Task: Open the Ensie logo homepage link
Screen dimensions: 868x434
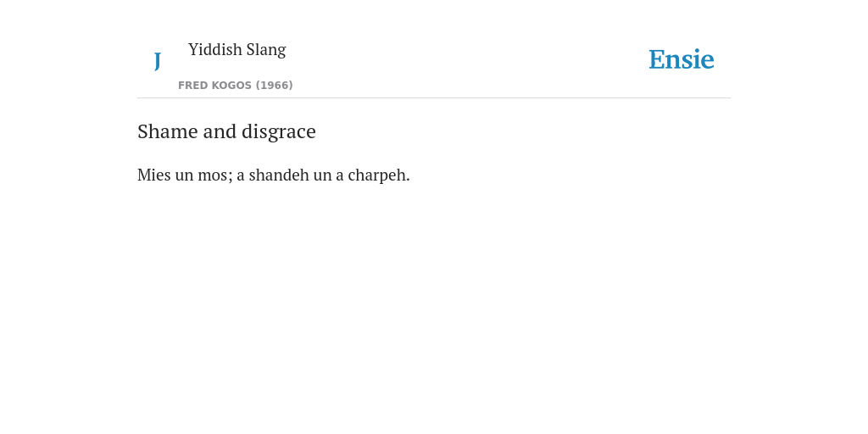Action: [682, 59]
